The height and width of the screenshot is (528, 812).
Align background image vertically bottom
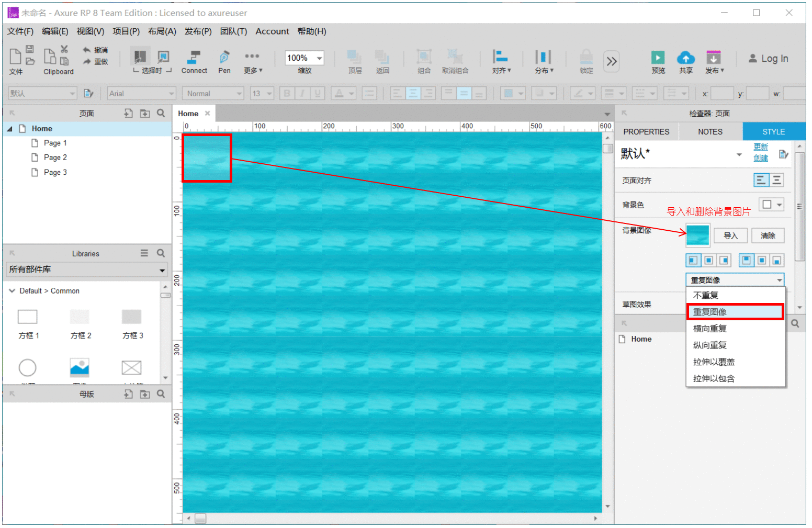[x=777, y=260]
